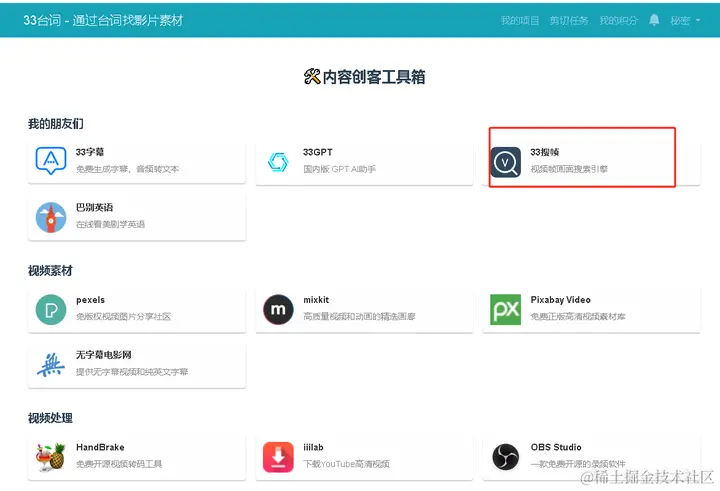
Task: Click the 视频素材 section heading
Action: (x=51, y=271)
